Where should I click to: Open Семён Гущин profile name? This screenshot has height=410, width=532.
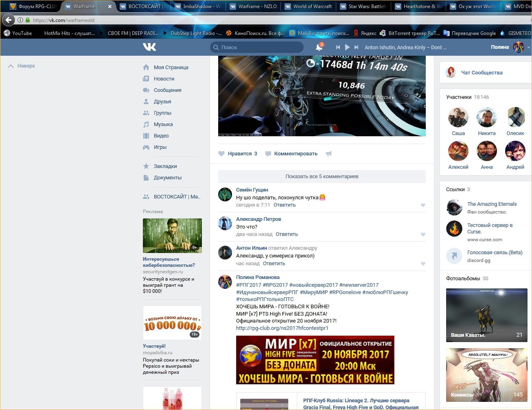pyautogui.click(x=252, y=190)
